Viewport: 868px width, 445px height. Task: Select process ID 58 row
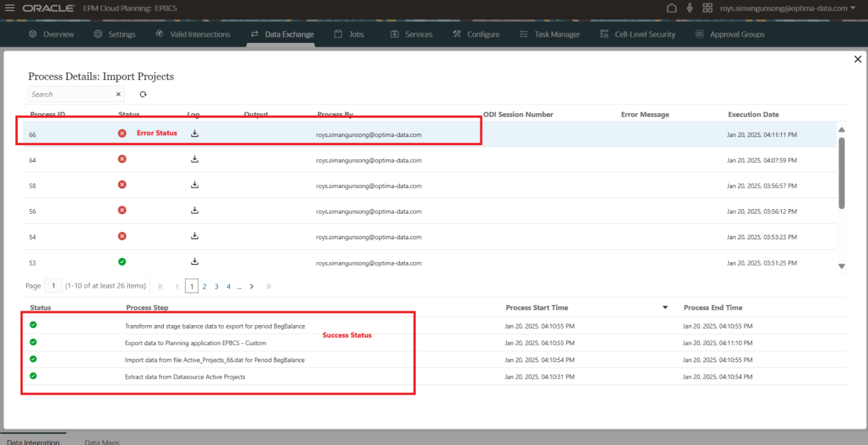pyautogui.click(x=429, y=186)
